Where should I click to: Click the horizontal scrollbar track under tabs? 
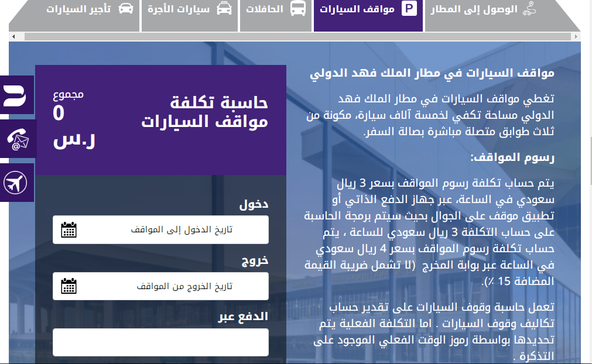tap(297, 37)
